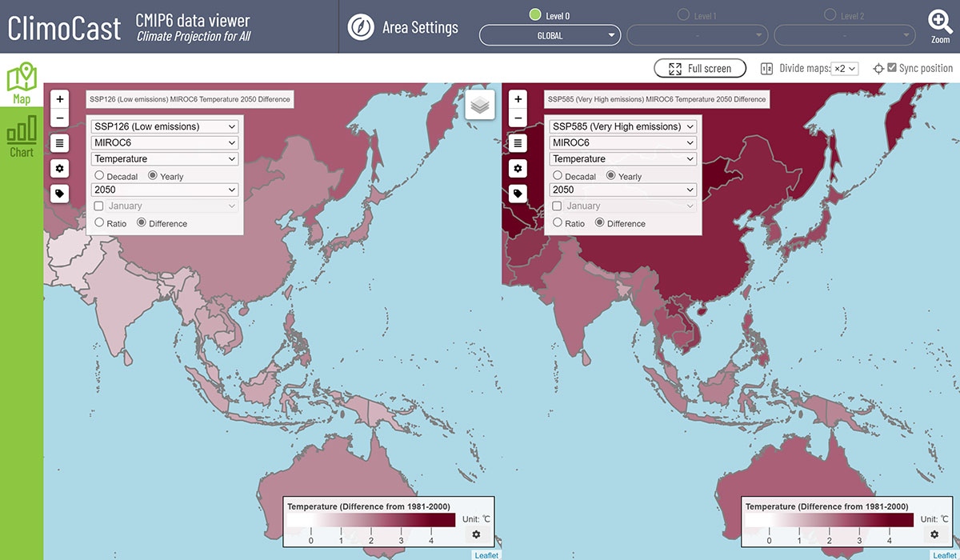Open the Leaflet attribution link

(486, 554)
